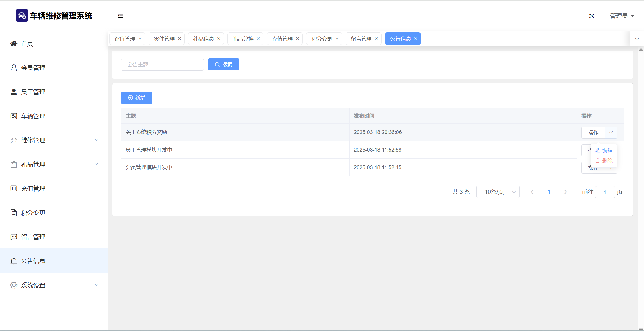Select 删除 in the dropdown menu
Screen dimensions: 644x331
pyautogui.click(x=604, y=161)
